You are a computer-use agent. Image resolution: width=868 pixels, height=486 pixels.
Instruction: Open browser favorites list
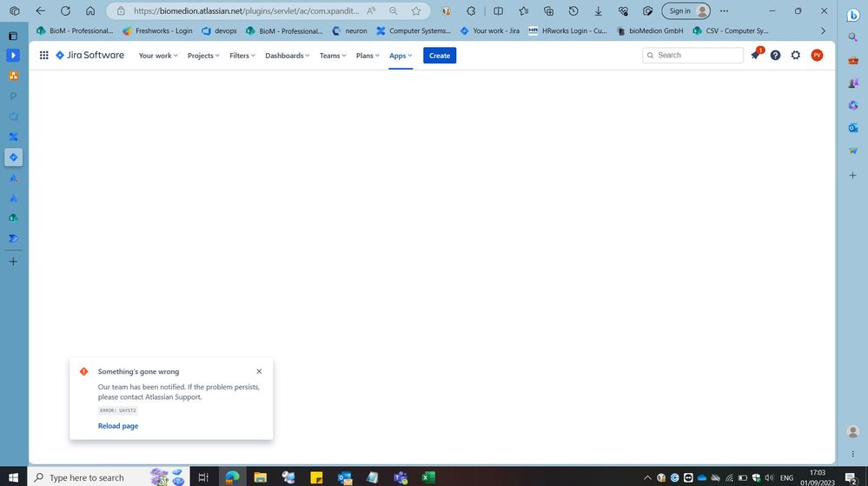point(524,11)
